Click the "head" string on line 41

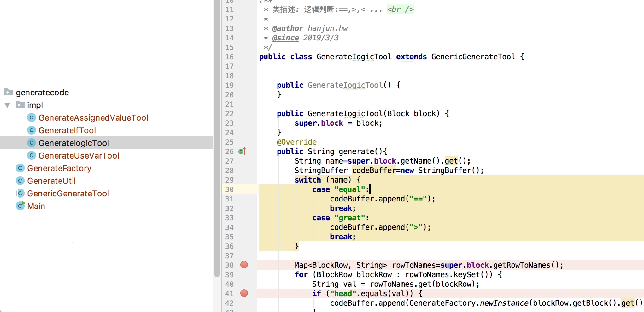[343, 294]
